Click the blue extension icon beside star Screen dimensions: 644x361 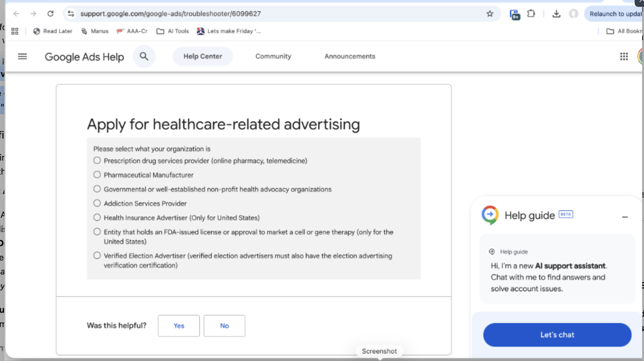[x=515, y=14]
